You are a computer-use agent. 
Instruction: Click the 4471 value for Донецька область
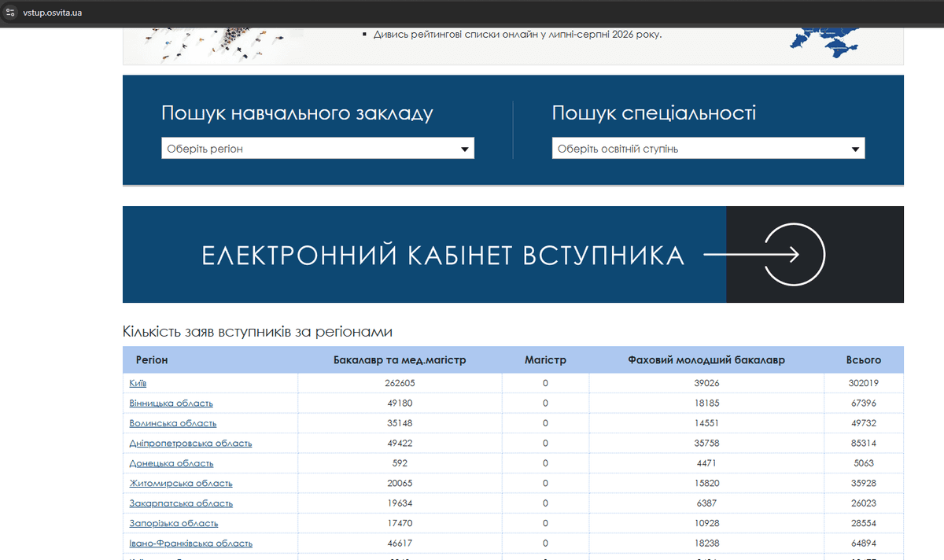point(706,463)
